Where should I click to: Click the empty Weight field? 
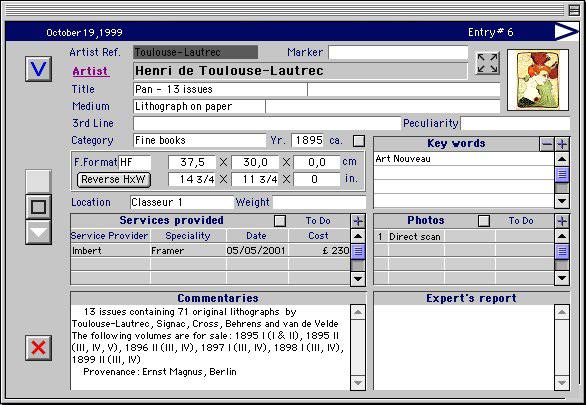(x=320, y=202)
